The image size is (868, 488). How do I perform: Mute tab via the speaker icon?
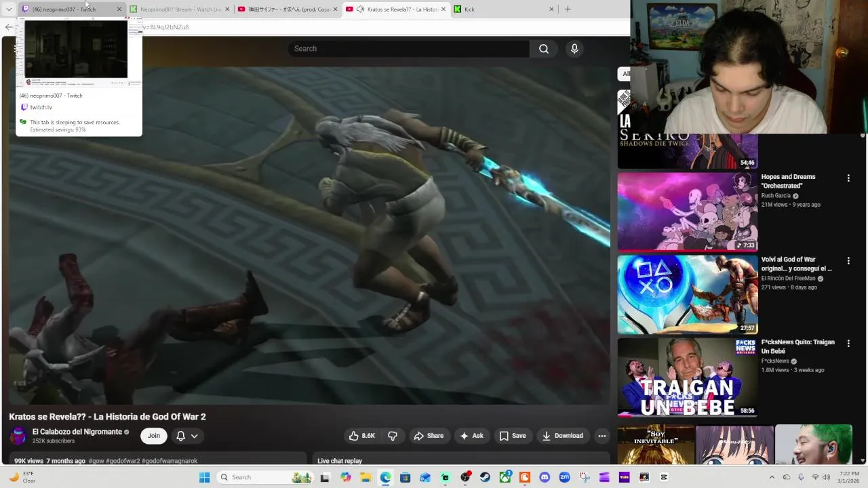point(360,9)
